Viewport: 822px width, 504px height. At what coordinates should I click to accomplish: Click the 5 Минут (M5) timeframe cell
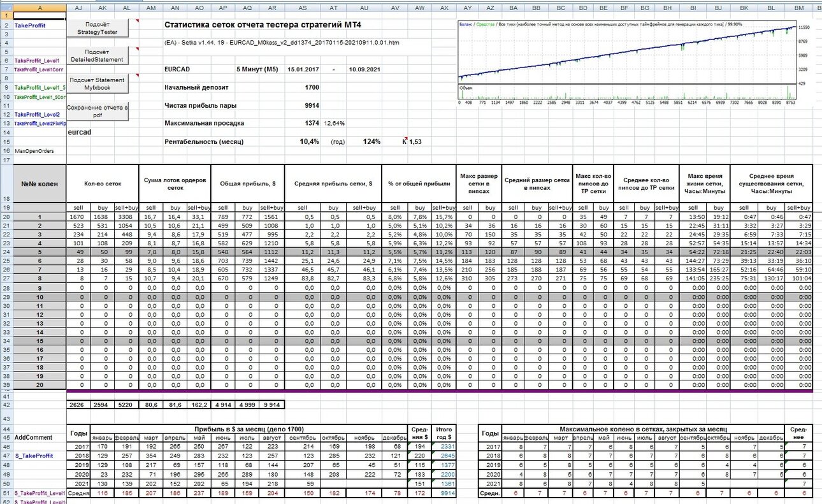tap(257, 69)
